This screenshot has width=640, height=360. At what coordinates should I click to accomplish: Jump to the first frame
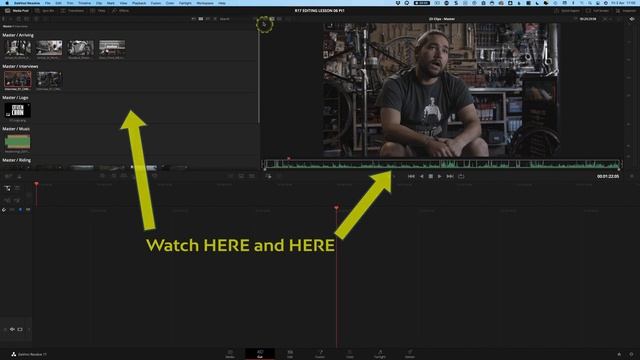pos(411,176)
